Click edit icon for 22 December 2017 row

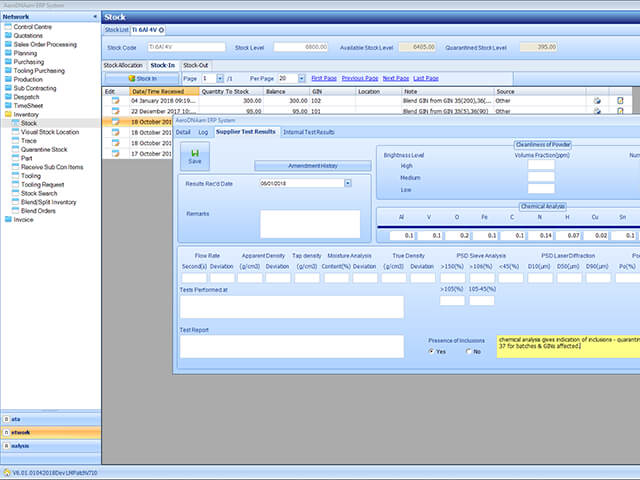(116, 111)
